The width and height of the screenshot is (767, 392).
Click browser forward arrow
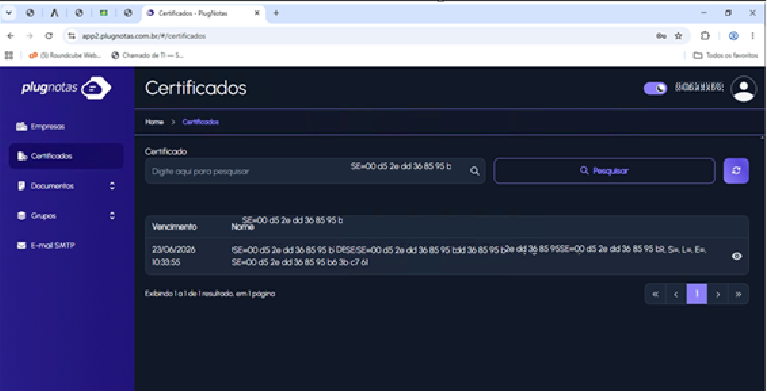(29, 36)
